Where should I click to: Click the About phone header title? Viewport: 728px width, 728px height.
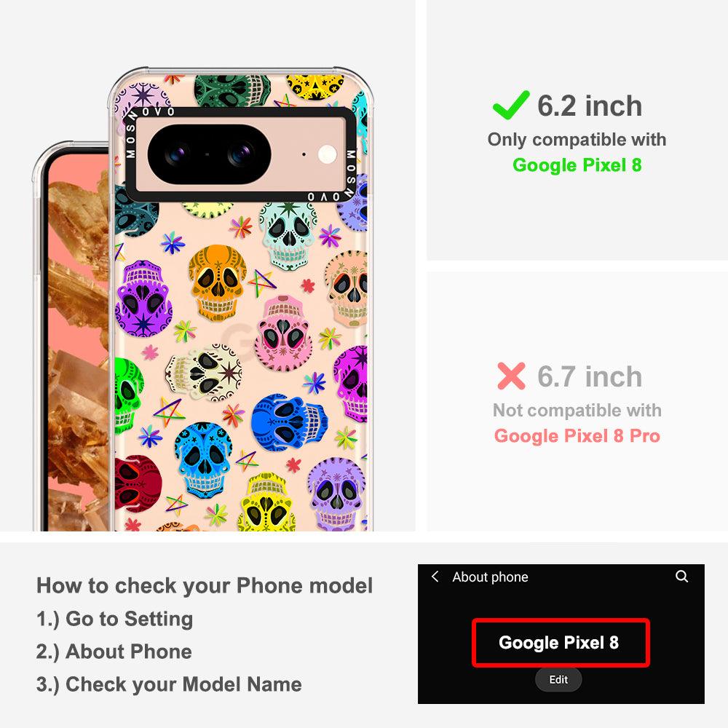tap(490, 577)
